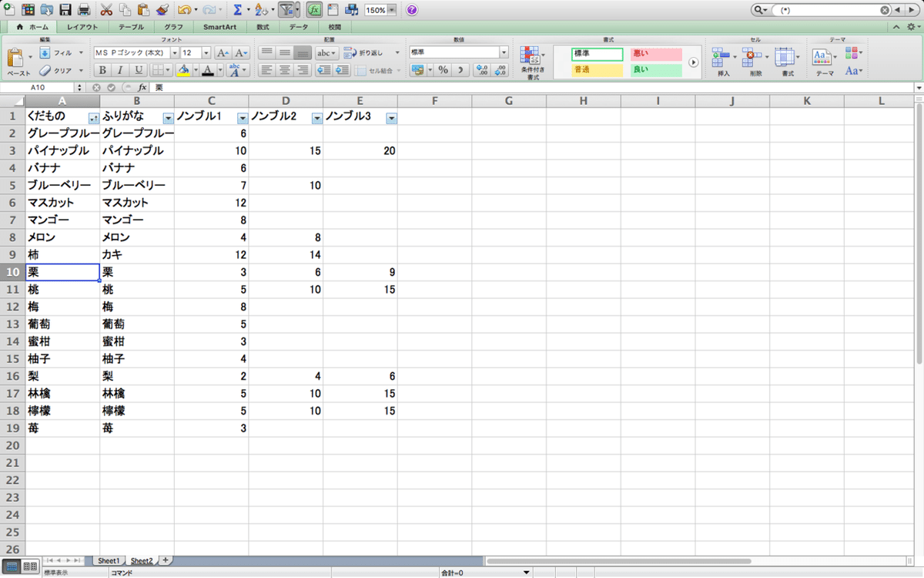Open ナンブル1 column filter dropdown
This screenshot has width=924, height=578.
click(243, 118)
